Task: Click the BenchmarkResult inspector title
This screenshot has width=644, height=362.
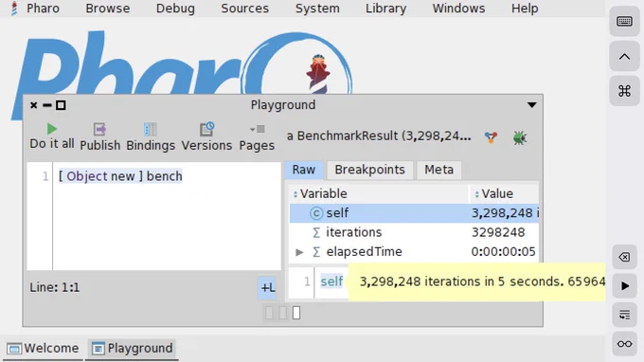Action: 379,136
